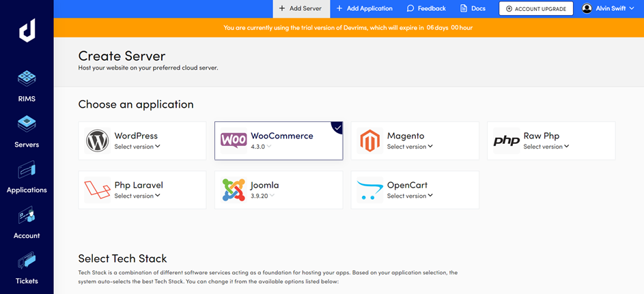
Task: Expand Magento Select version dropdown
Action: (x=410, y=147)
